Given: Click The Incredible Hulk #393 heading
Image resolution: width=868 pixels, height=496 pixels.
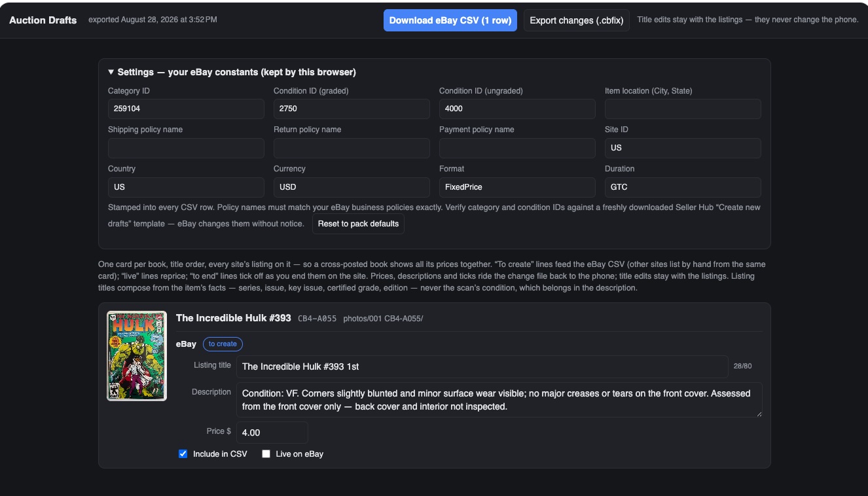Looking at the screenshot, I should [x=233, y=318].
